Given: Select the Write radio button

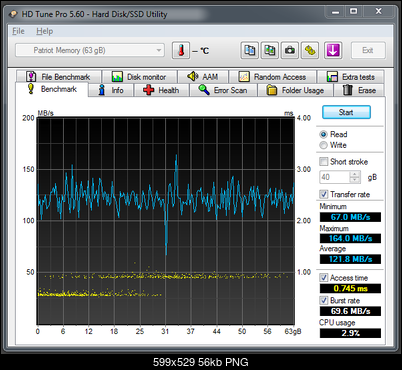Looking at the screenshot, I should pos(333,145).
